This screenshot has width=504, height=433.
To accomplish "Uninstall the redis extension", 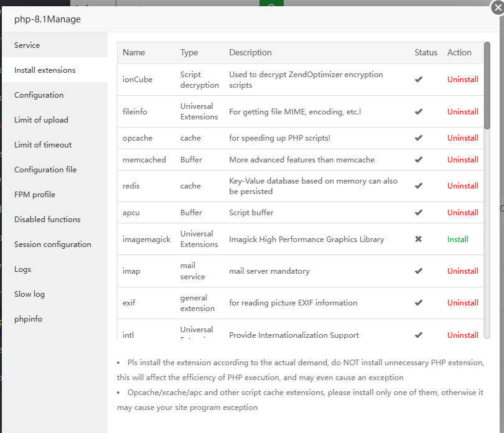I will [x=462, y=185].
